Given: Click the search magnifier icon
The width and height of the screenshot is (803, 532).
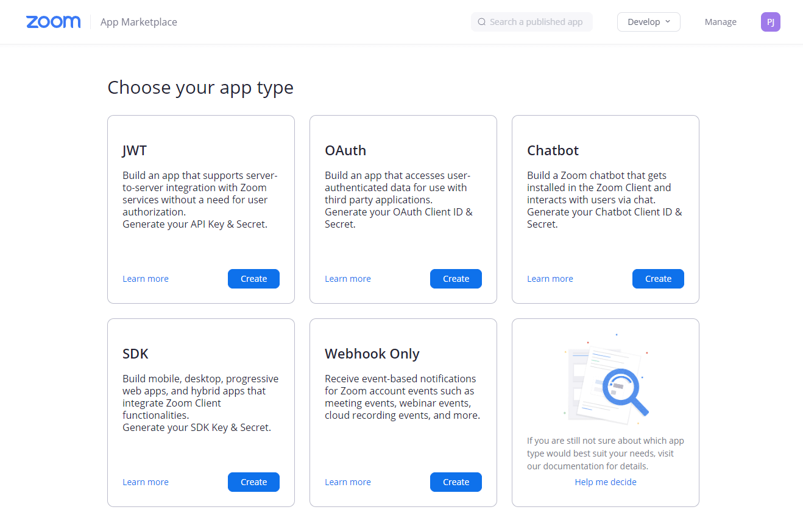Looking at the screenshot, I should (482, 22).
